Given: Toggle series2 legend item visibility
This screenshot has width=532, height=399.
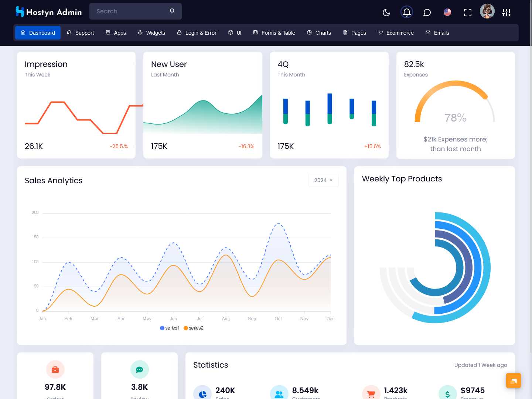Looking at the screenshot, I should (194, 328).
